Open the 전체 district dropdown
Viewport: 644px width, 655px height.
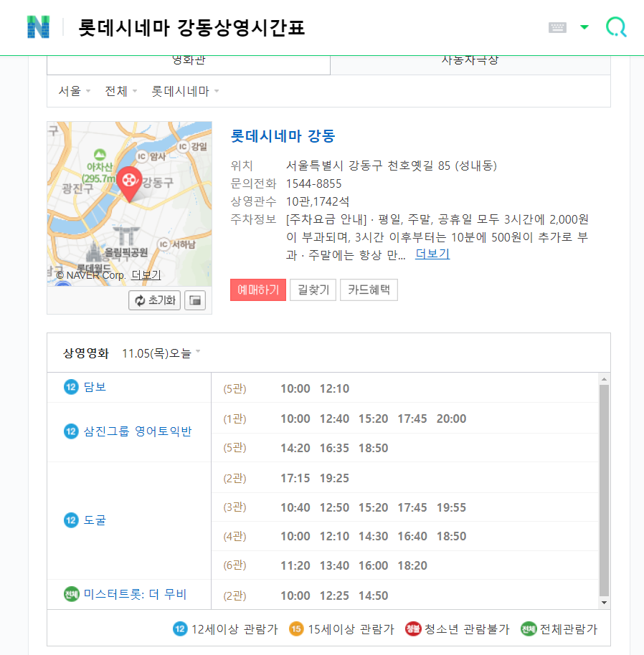[120, 91]
